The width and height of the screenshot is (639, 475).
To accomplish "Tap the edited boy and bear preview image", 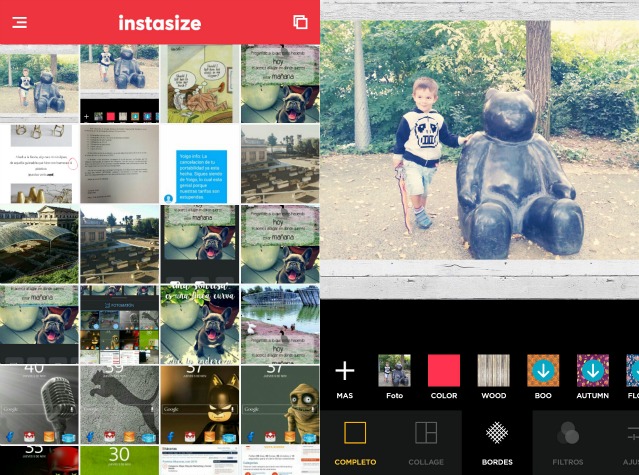I will tap(480, 140).
